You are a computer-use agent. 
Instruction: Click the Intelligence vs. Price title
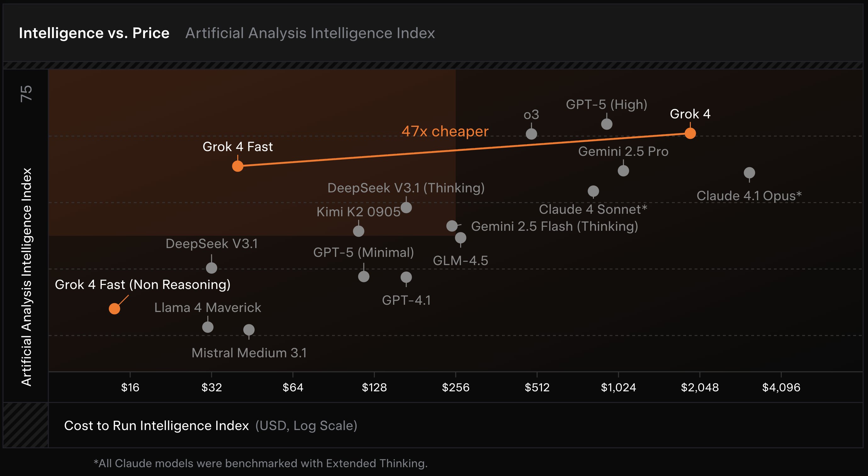(x=94, y=33)
